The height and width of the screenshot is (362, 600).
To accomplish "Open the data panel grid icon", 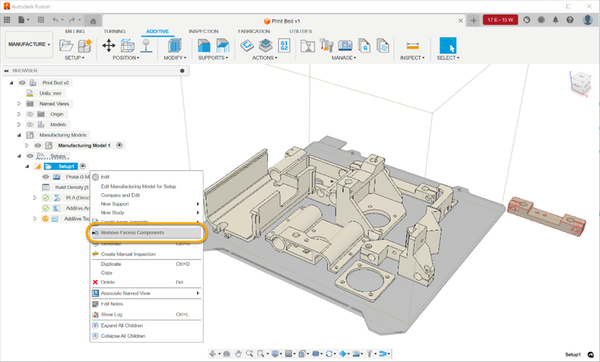I will 7,20.
